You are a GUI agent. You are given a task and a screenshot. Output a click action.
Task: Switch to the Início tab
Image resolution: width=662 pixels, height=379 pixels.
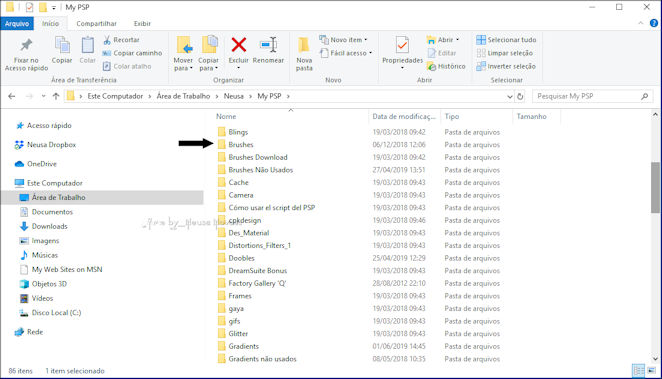tap(50, 24)
